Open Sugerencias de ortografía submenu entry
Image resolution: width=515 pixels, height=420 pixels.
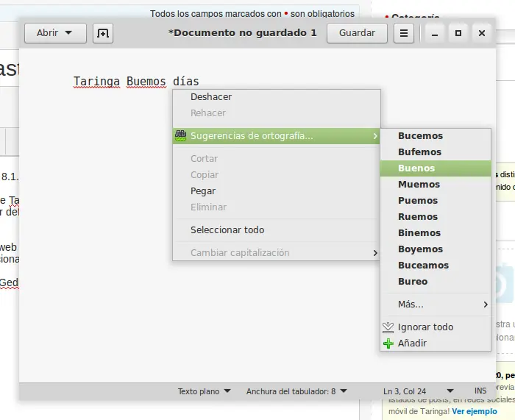click(276, 136)
